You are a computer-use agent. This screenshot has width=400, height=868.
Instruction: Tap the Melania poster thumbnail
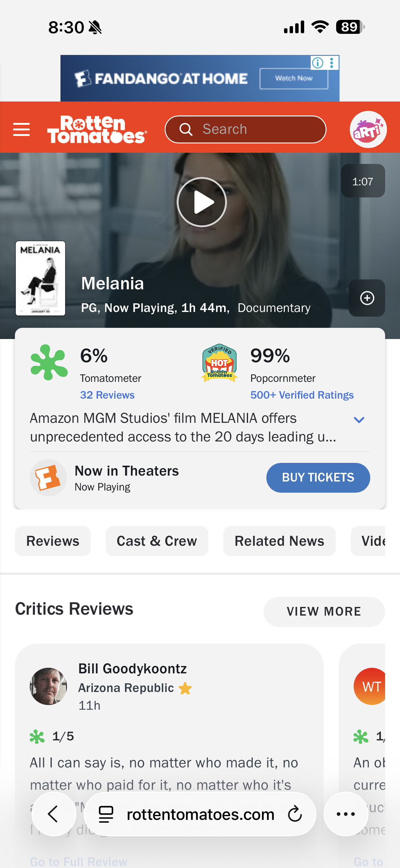(x=40, y=278)
